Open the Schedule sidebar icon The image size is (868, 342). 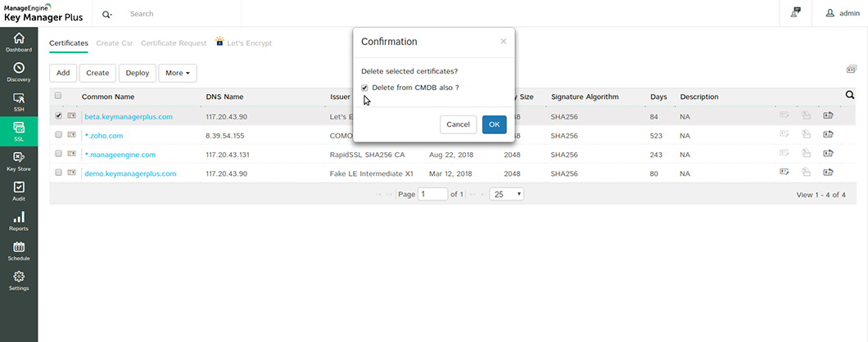[18, 250]
